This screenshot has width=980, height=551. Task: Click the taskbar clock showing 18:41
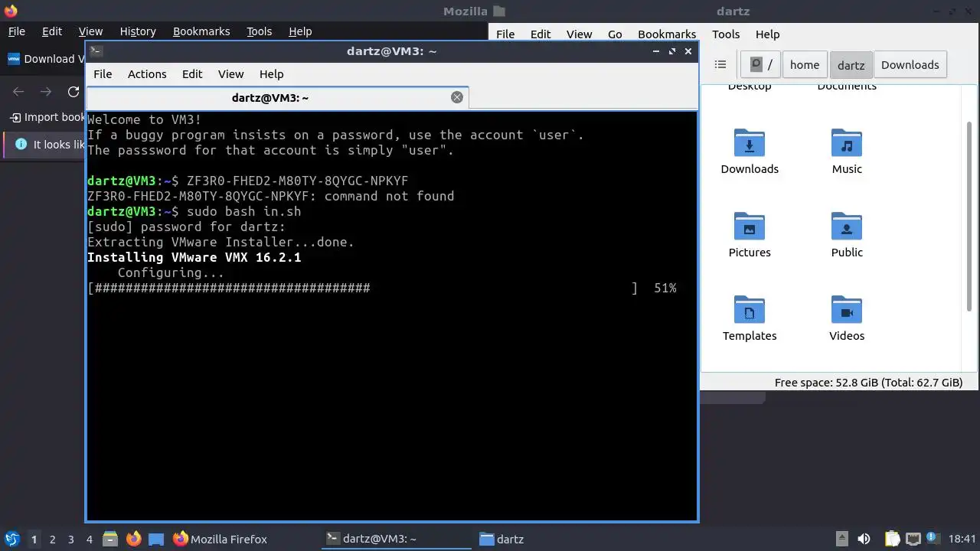[x=962, y=539]
